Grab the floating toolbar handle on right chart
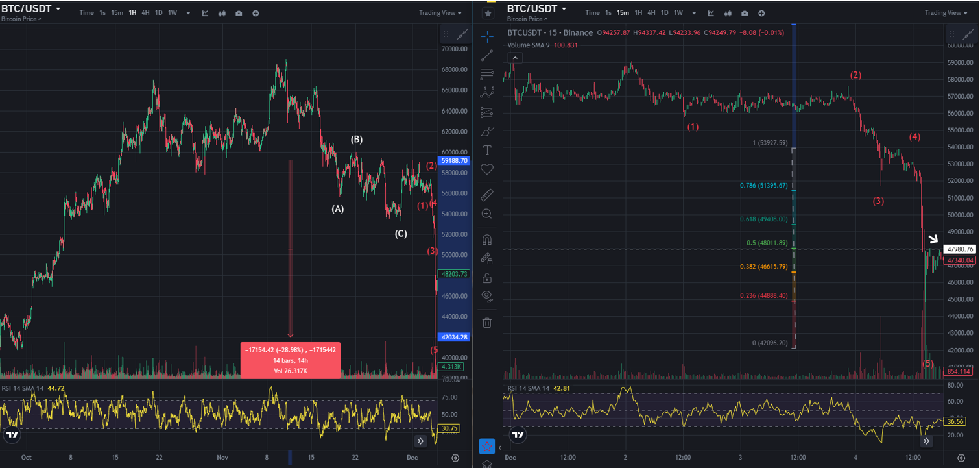This screenshot has height=468, width=980. [951, 34]
